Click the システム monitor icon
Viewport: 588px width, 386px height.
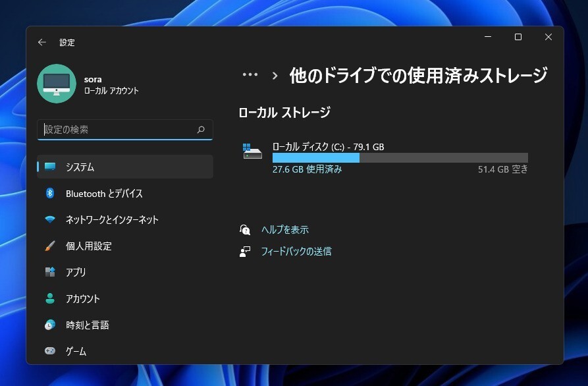click(50, 167)
